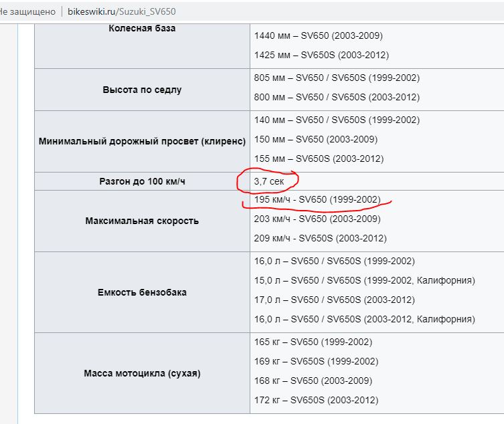Select the '172 кг – SV650S (2003-2012)' value
Image resolution: width=504 pixels, height=424 pixels.
pos(316,400)
